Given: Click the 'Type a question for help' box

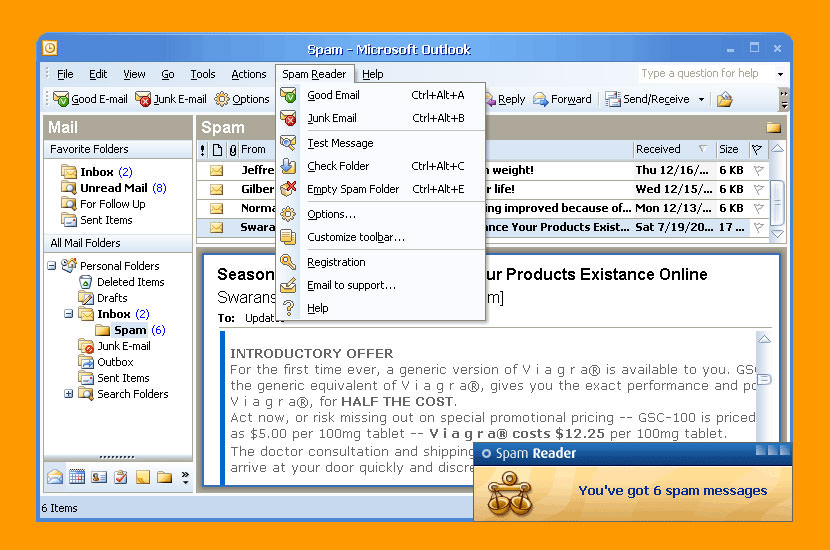Looking at the screenshot, I should pos(706,73).
